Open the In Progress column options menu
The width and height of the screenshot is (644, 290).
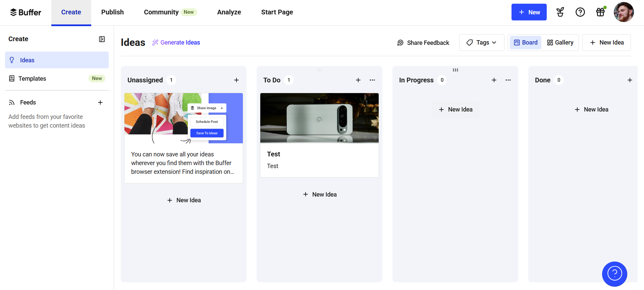pos(508,80)
